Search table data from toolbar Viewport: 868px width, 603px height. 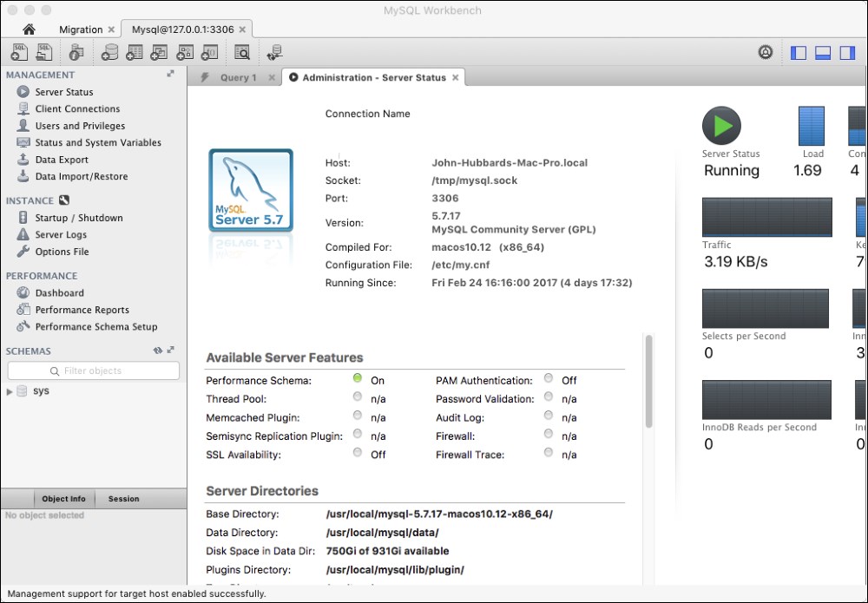[x=242, y=52]
